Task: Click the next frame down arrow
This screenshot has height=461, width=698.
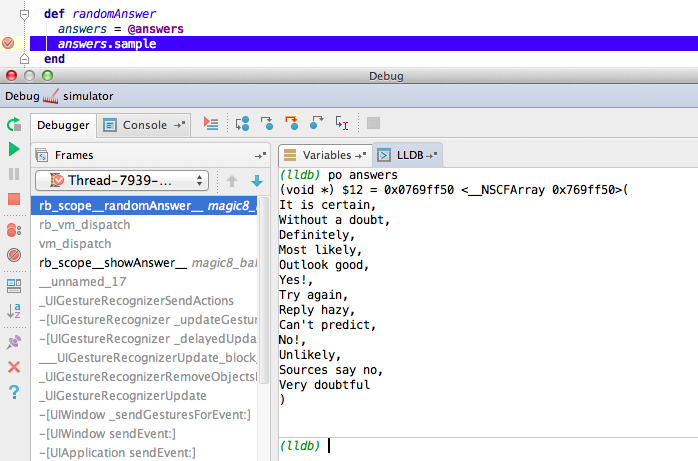Action: click(257, 181)
